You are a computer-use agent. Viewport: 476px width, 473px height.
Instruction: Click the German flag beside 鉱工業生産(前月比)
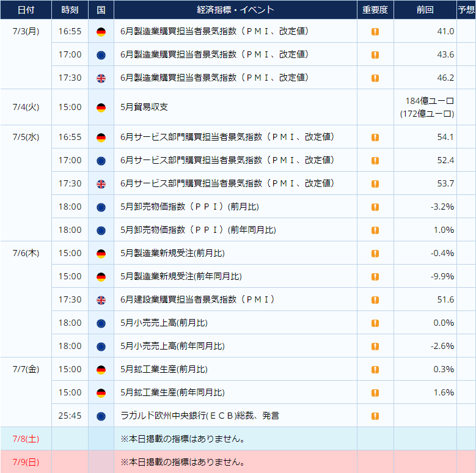[x=101, y=370]
